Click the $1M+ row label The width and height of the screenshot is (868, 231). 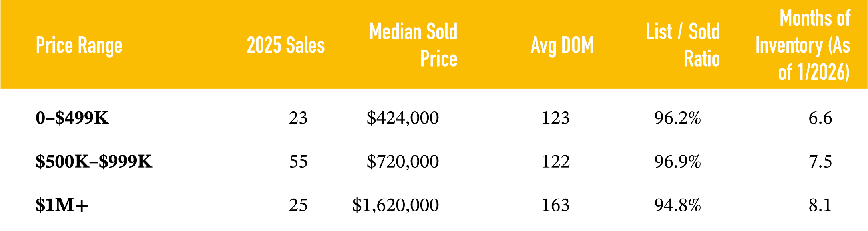62,205
